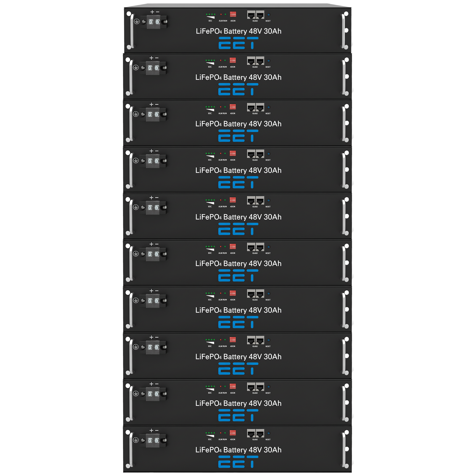Click RESET button on the bottommost battery
Screen dimensions: 476x476
[x=268, y=433]
